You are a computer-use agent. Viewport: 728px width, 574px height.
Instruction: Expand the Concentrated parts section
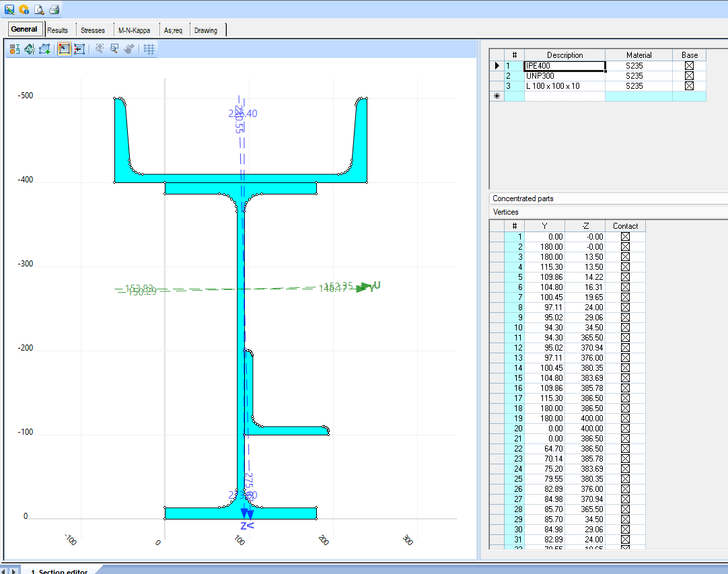[x=608, y=199]
